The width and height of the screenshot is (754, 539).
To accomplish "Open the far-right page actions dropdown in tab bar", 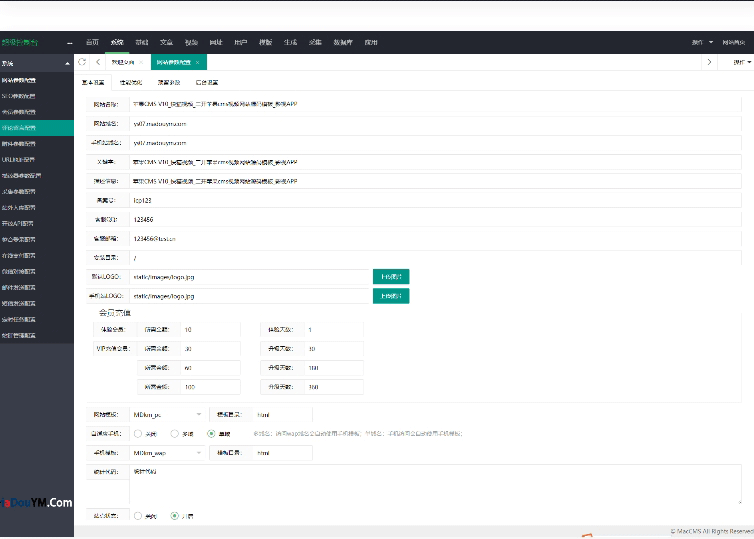I will pos(741,63).
